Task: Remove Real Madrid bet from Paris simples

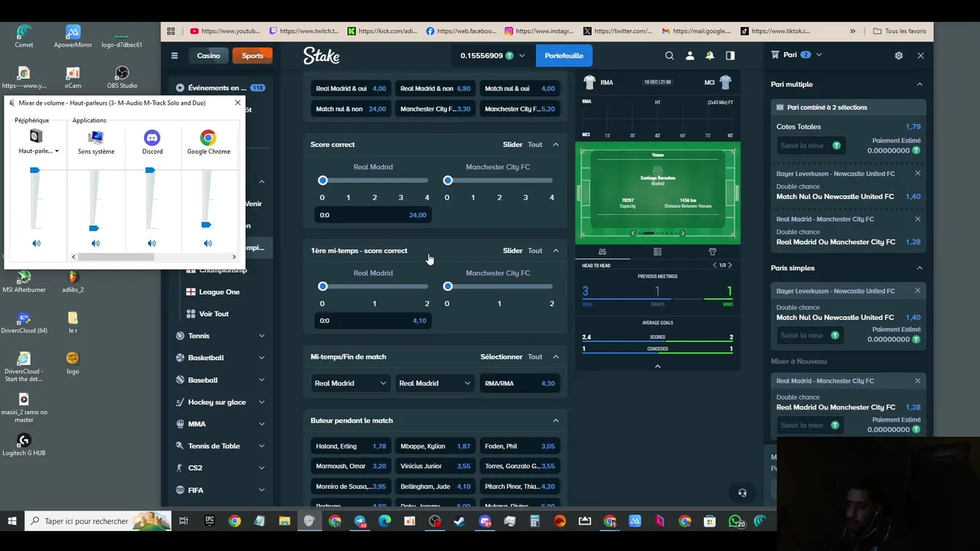Action: (x=917, y=380)
